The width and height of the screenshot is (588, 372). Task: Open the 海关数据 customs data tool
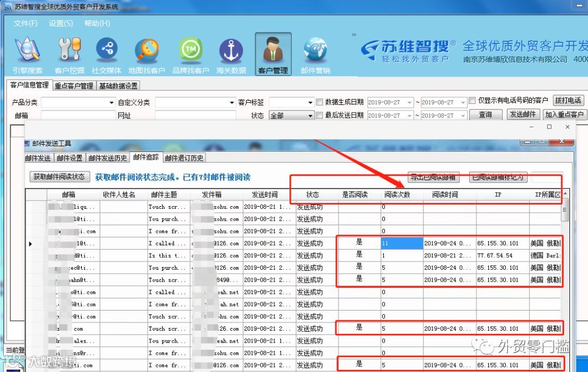231,55
